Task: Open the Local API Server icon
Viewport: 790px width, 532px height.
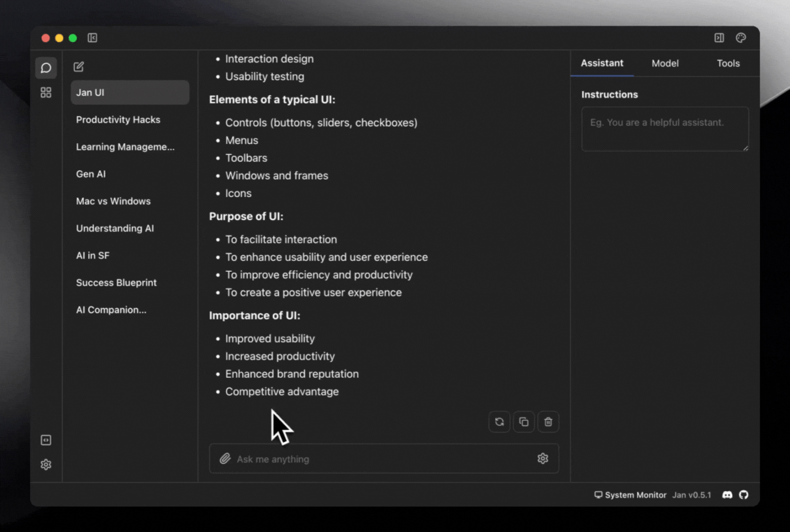Action: tap(46, 440)
